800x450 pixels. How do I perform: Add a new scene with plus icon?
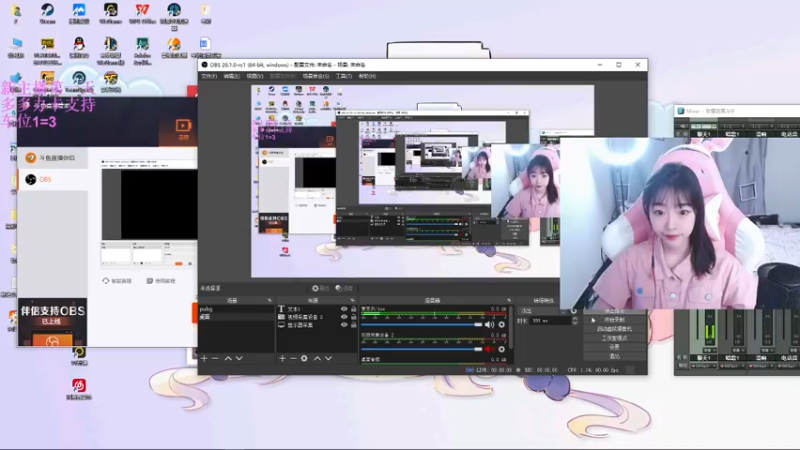pos(204,359)
